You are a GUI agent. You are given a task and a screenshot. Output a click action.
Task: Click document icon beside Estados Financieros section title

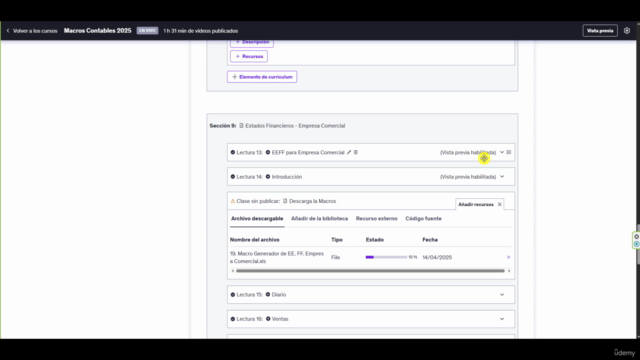[241, 126]
